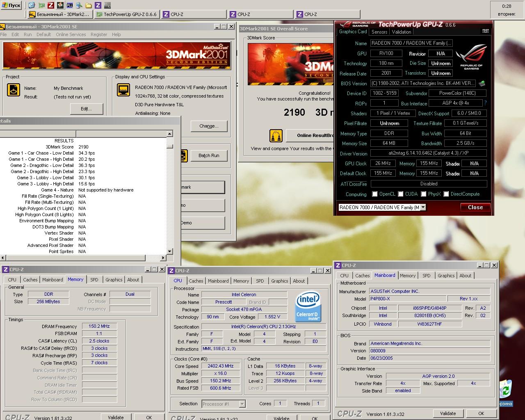Click the BIOS save chip icon in GPU-Z

[x=482, y=83]
